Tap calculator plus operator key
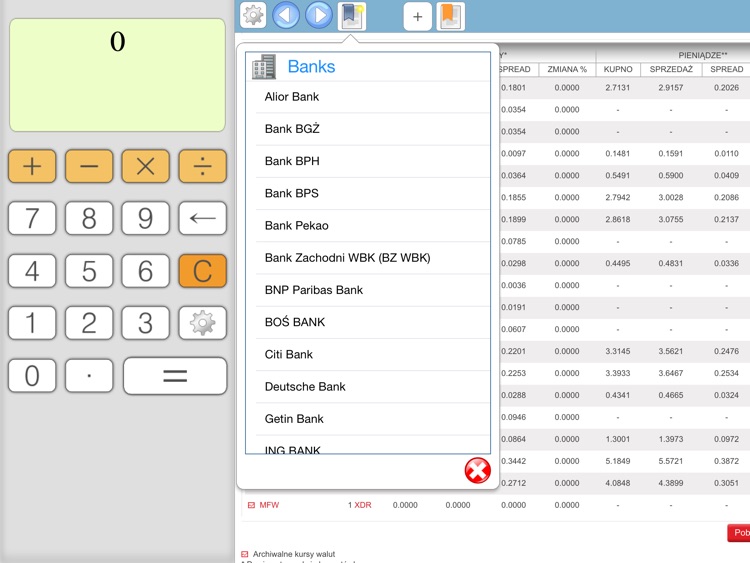 pyautogui.click(x=32, y=166)
